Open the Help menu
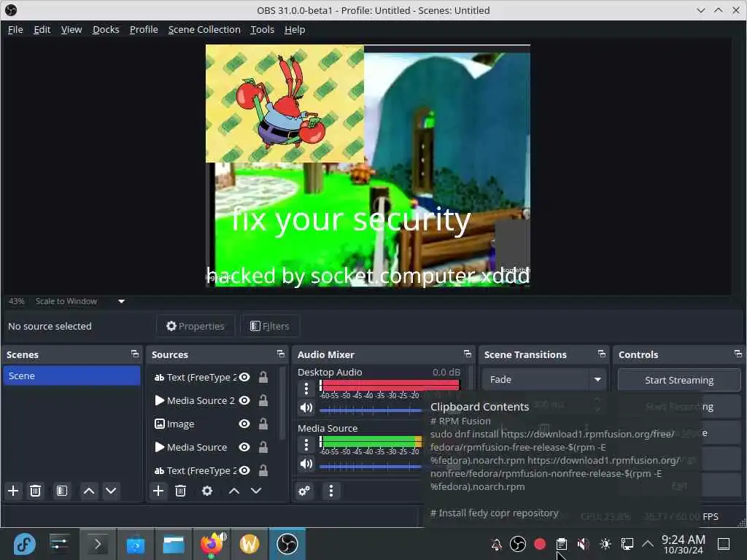747x560 pixels. coord(295,29)
